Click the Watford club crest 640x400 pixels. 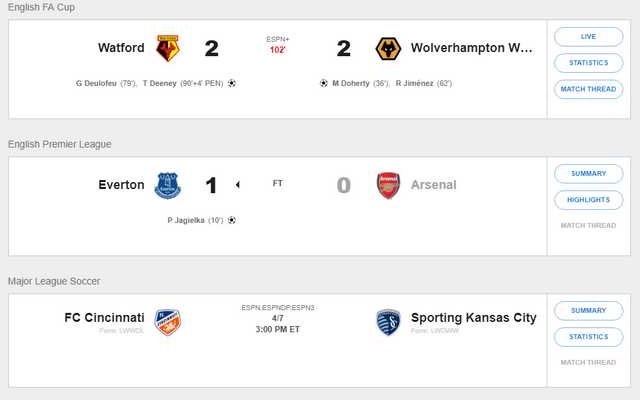click(168, 48)
